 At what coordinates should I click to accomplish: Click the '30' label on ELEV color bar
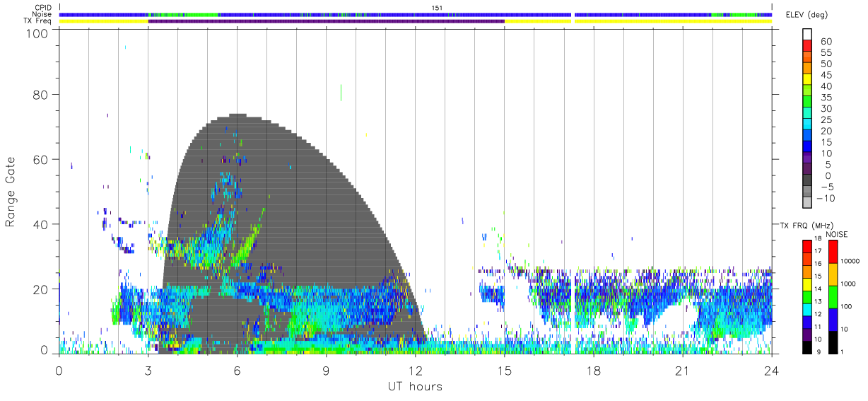pos(826,109)
